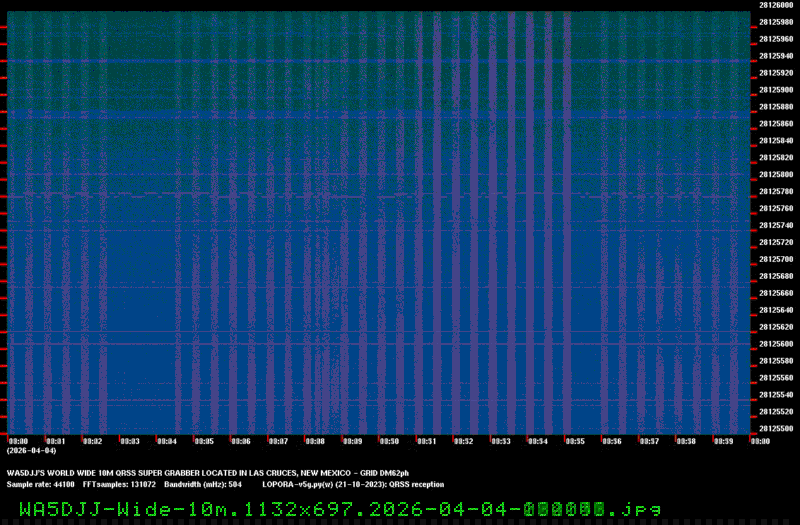Click the 00:00 time axis label
Viewport: 800px width, 525px height.
18,441
